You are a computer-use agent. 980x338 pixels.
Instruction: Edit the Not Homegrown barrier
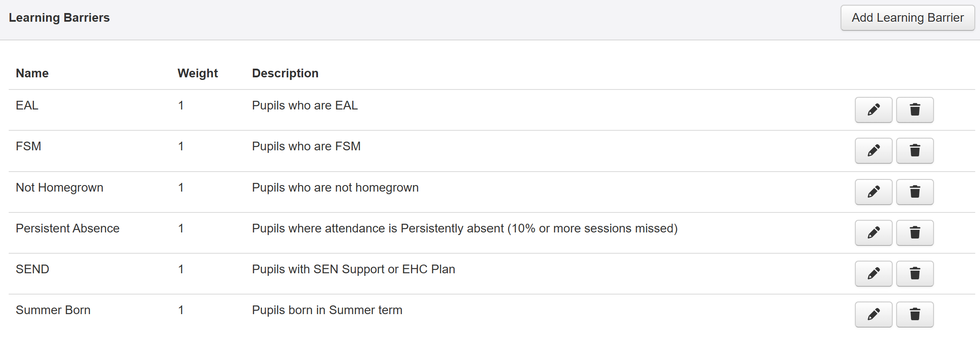pos(873,192)
